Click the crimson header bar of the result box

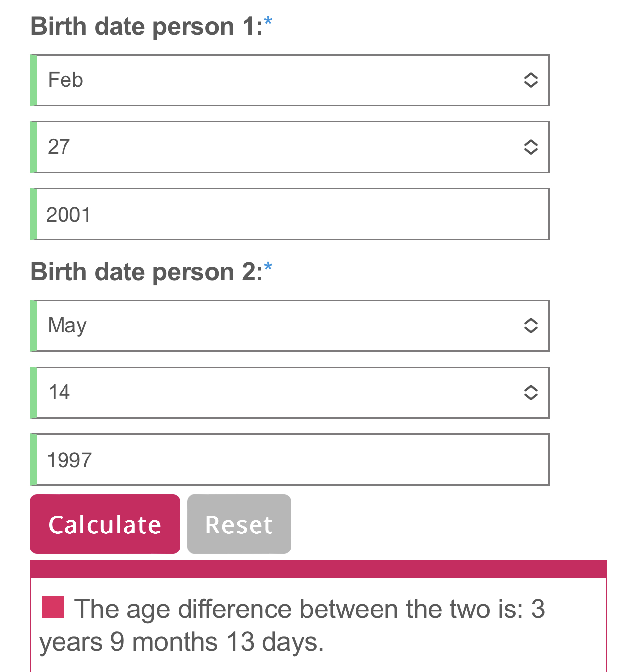pyautogui.click(x=318, y=569)
